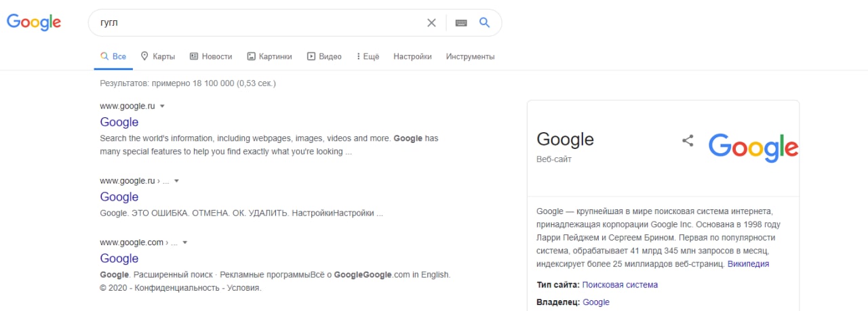Viewport: 868px width, 311px height.
Task: Open the Википедия link
Action: 748,264
